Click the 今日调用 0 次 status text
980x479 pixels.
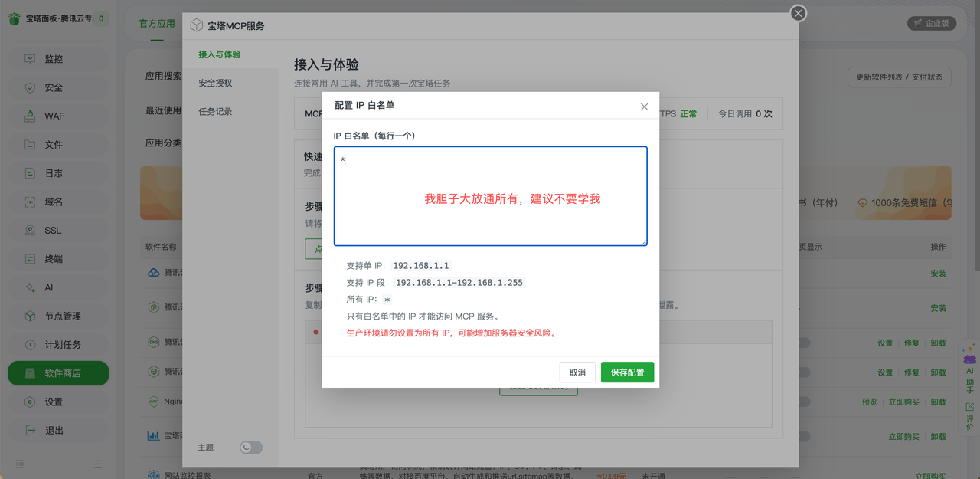pos(745,113)
